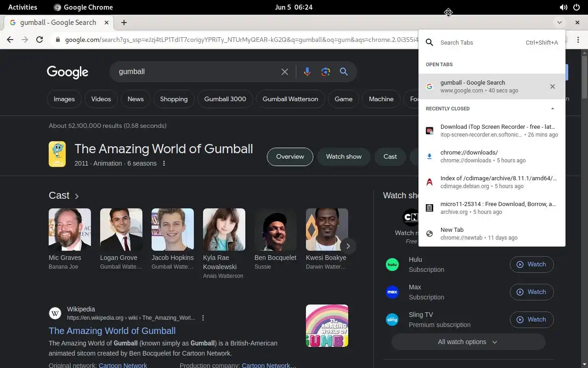Image resolution: width=588 pixels, height=368 pixels.
Task: Filter results by Shopping
Action: (x=174, y=99)
